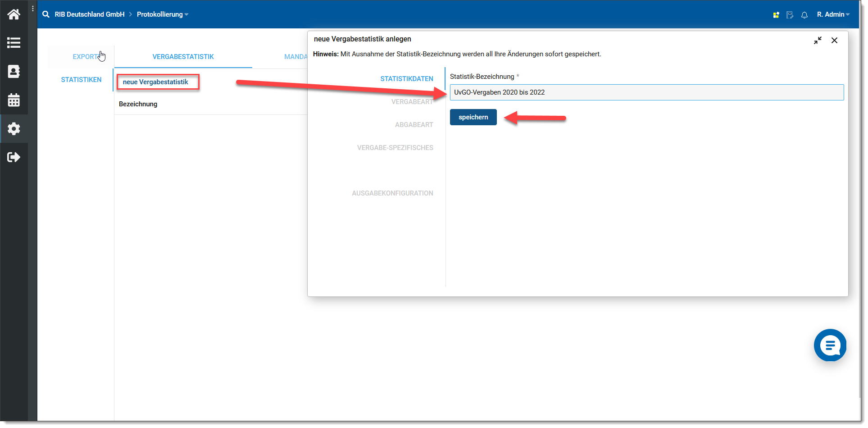Click the vertical three-dot menu icon
Image resolution: width=868 pixels, height=428 pixels.
[33, 9]
